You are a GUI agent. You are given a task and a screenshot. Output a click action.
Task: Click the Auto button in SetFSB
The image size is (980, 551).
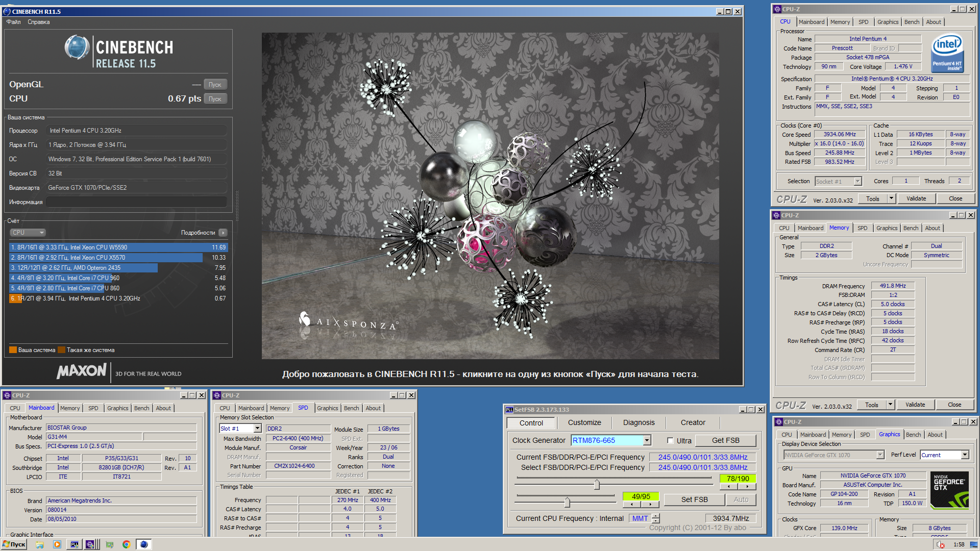pyautogui.click(x=741, y=499)
